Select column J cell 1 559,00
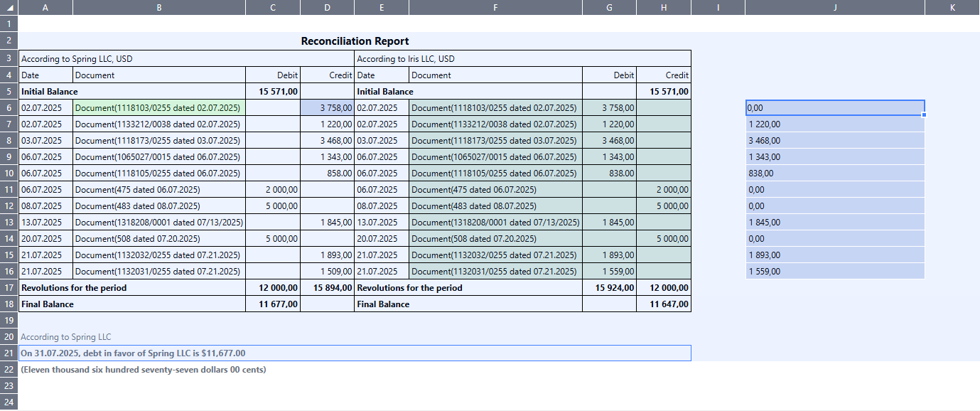This screenshot has width=980, height=411. click(835, 271)
